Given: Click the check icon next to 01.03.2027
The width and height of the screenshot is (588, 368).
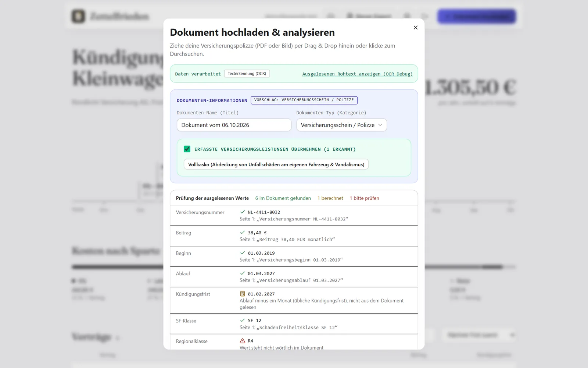Looking at the screenshot, I should click(x=243, y=273).
